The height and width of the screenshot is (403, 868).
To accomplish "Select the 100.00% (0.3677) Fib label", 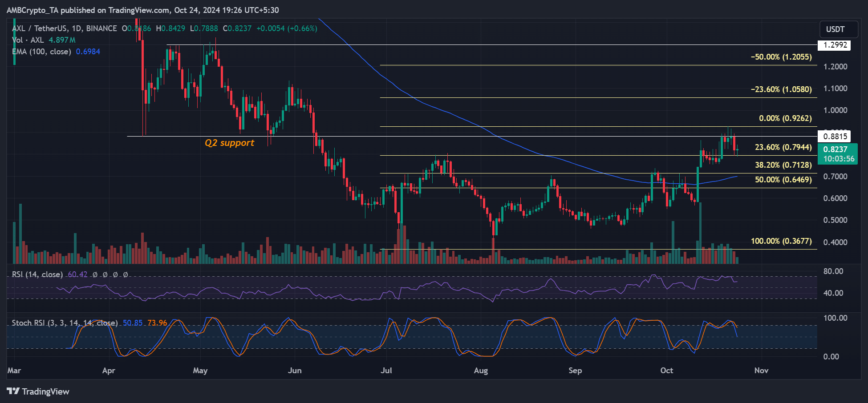I will tap(781, 241).
